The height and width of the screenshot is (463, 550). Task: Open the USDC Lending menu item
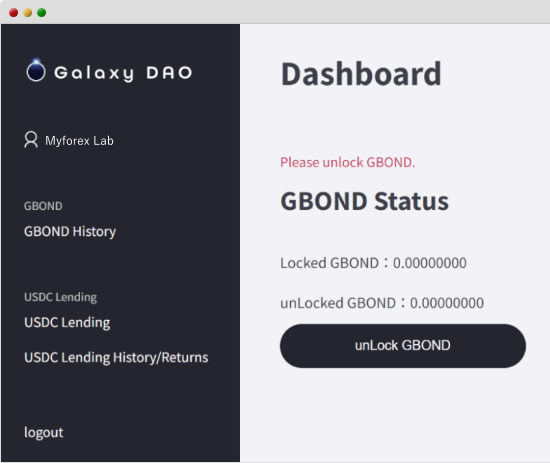(x=67, y=322)
